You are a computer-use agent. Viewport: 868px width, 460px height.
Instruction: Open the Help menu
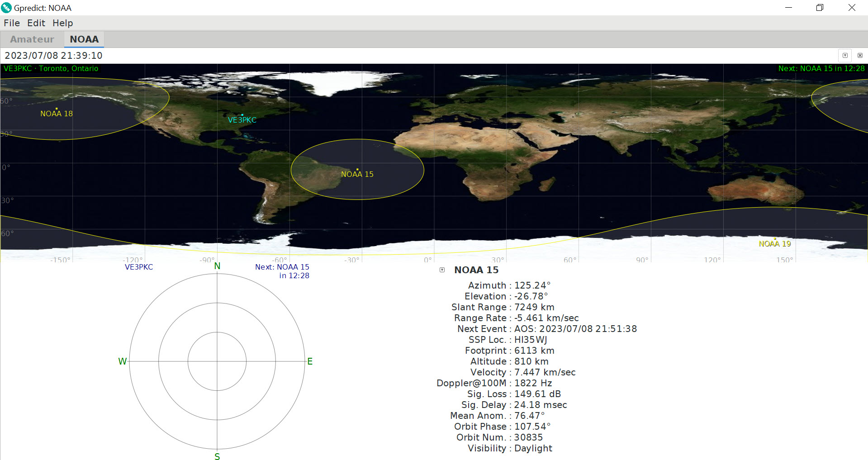pos(62,23)
